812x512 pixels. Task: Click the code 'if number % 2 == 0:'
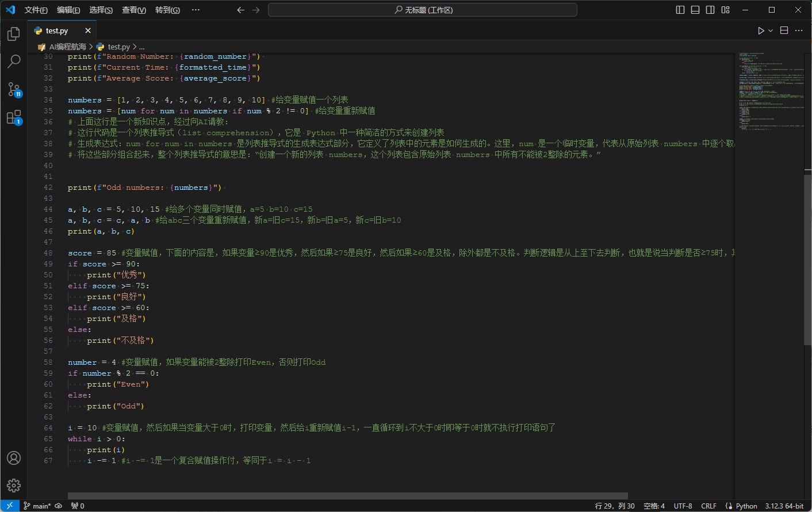tap(113, 373)
